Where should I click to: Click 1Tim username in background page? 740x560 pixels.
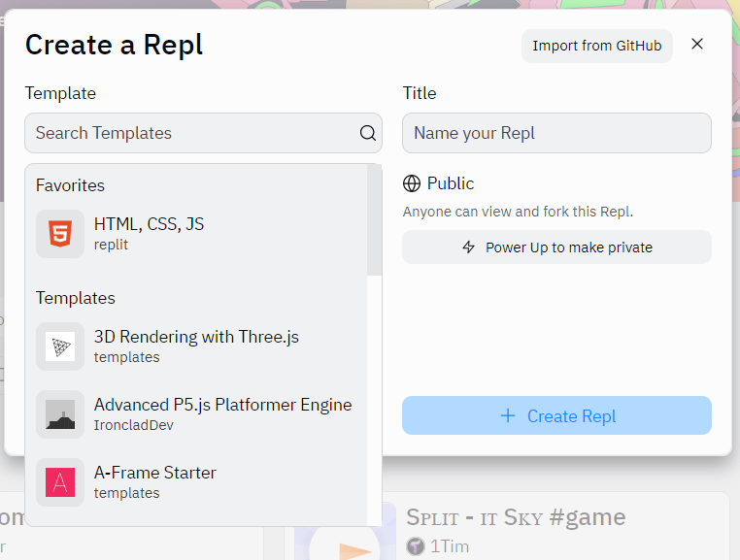coord(450,546)
